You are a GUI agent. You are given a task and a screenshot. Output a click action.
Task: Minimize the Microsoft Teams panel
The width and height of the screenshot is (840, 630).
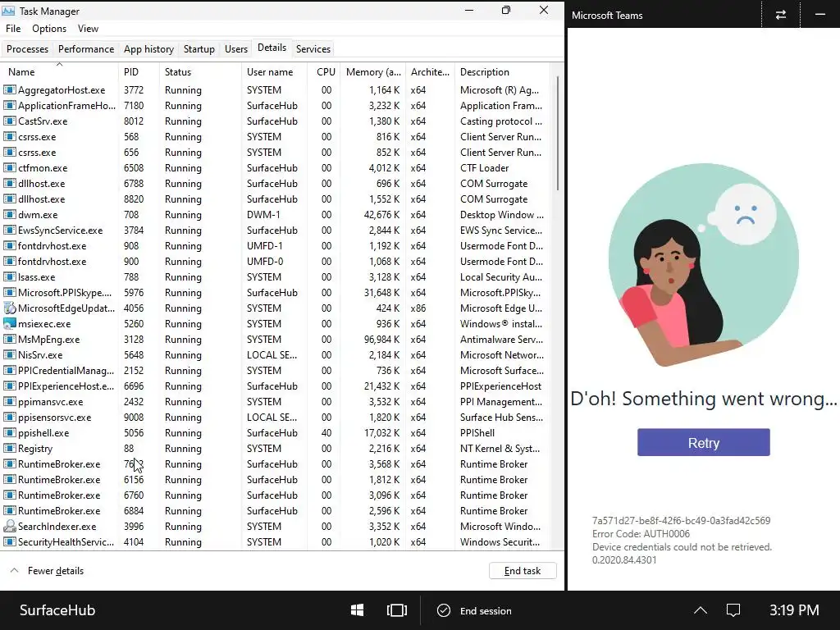[x=820, y=15]
